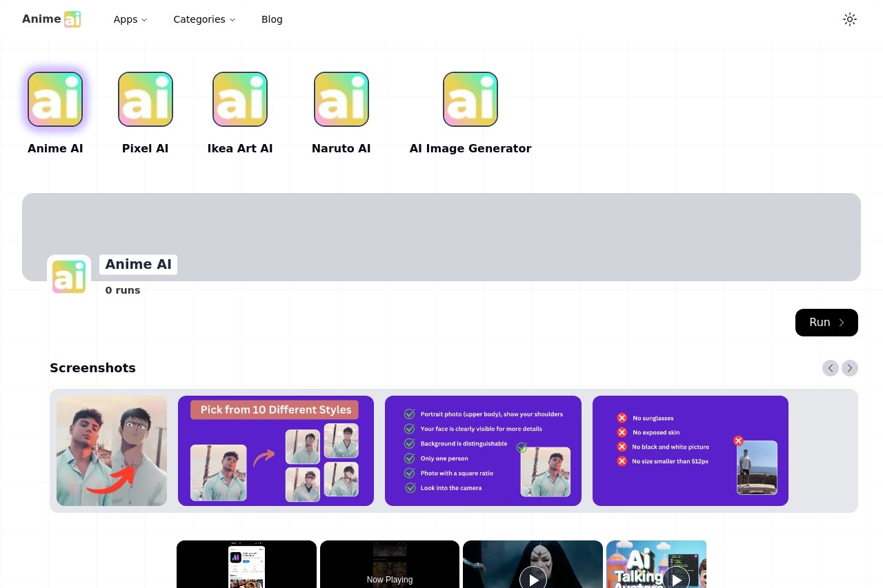Image resolution: width=883 pixels, height=588 pixels.
Task: Click the Anime AI label under icon
Action: tap(55, 148)
